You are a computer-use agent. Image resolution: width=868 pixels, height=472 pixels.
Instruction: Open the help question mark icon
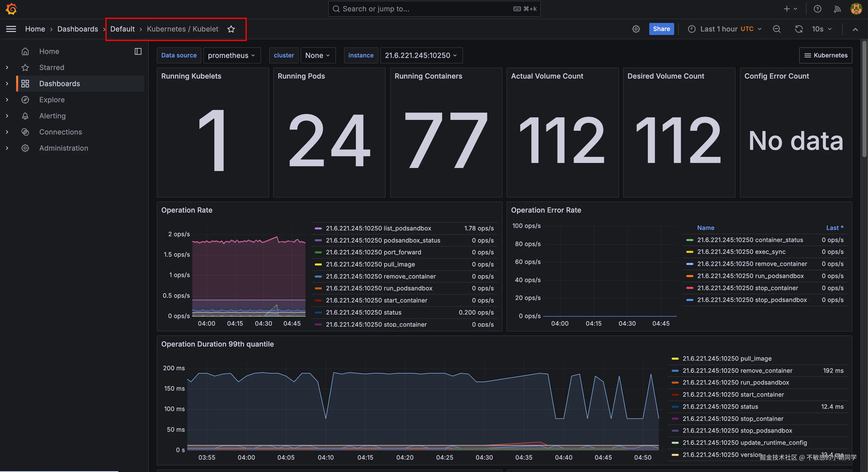click(817, 9)
